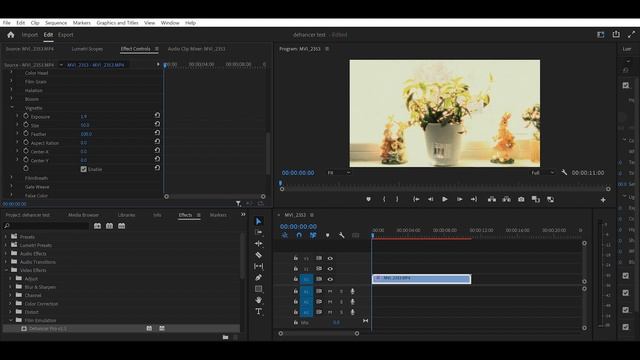Open timeline display settings wrench
The height and width of the screenshot is (360, 640).
click(342, 236)
